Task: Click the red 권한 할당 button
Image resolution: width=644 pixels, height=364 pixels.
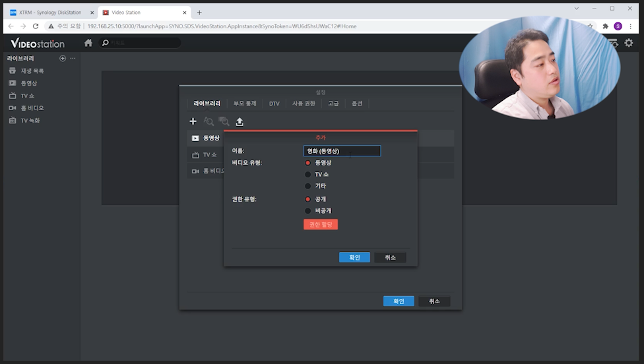Action: pos(321,224)
